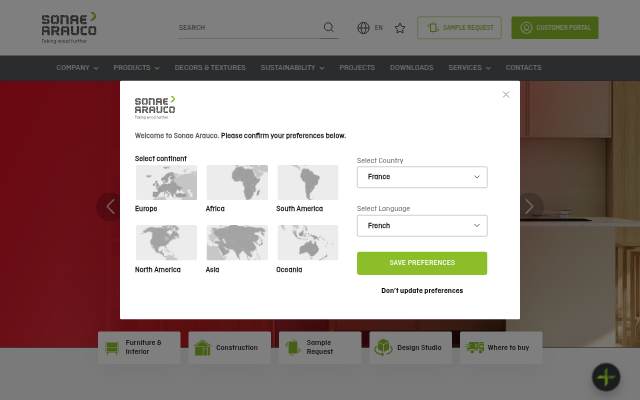Open the Company menu
640x400 pixels.
click(78, 68)
